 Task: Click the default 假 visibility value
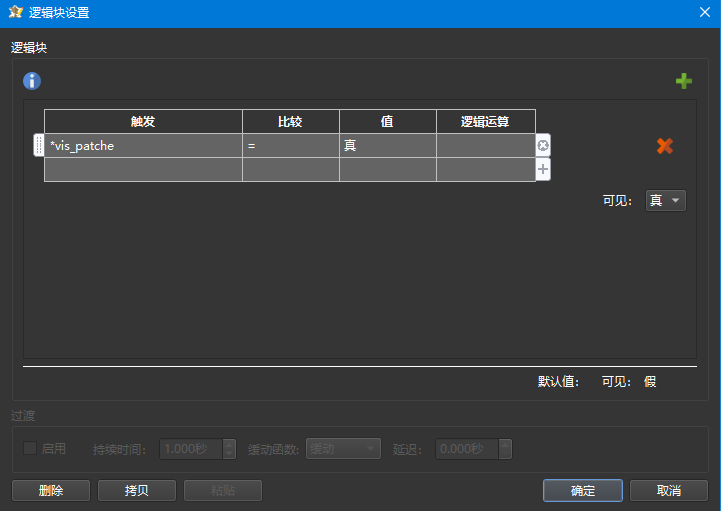coord(650,381)
